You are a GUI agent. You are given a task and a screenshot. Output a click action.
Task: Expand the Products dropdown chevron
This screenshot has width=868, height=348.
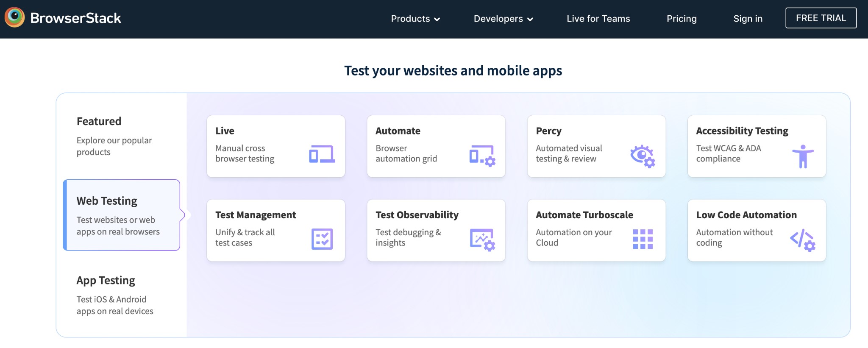[437, 19]
